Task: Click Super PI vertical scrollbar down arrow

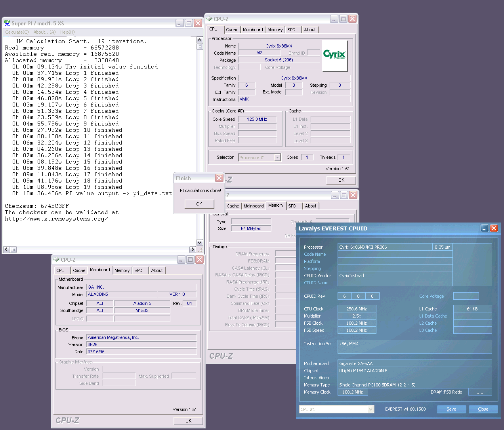Action: [200, 242]
